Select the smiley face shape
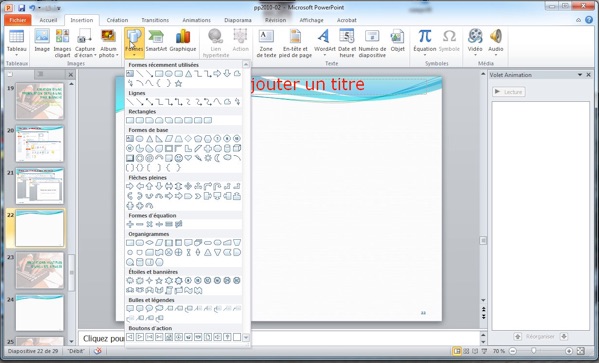The width and height of the screenshot is (599, 363). coord(178,158)
